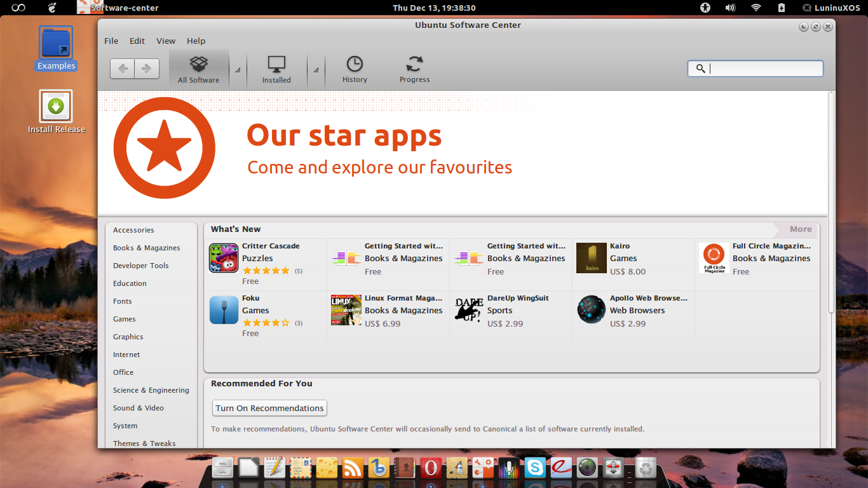Open the All Software view
Image resolution: width=868 pixels, height=488 pixels.
click(x=199, y=69)
